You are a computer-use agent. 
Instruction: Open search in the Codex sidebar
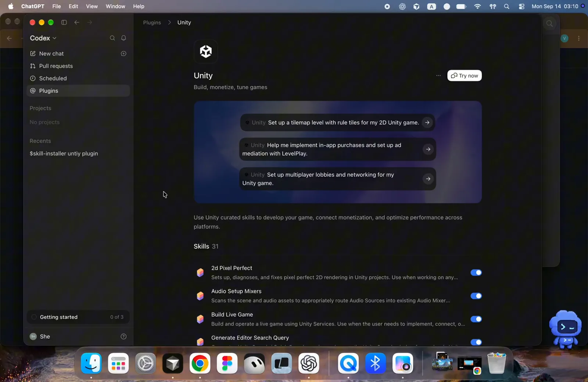[112, 38]
